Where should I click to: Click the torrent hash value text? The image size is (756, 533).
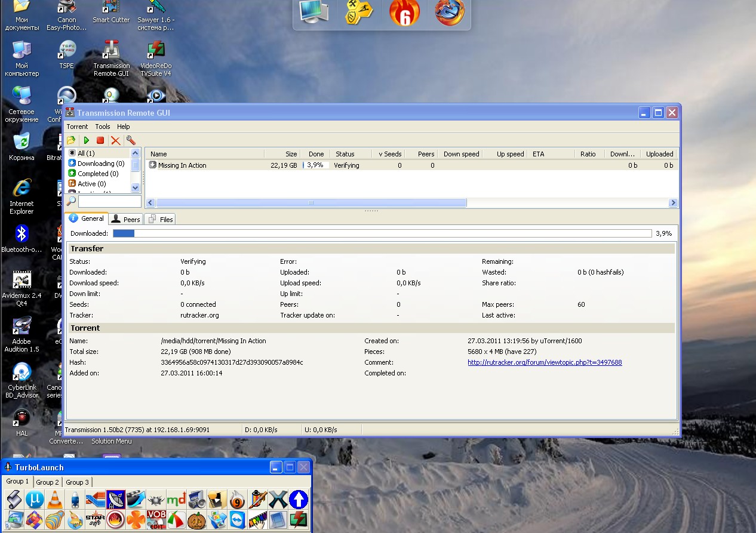click(232, 362)
